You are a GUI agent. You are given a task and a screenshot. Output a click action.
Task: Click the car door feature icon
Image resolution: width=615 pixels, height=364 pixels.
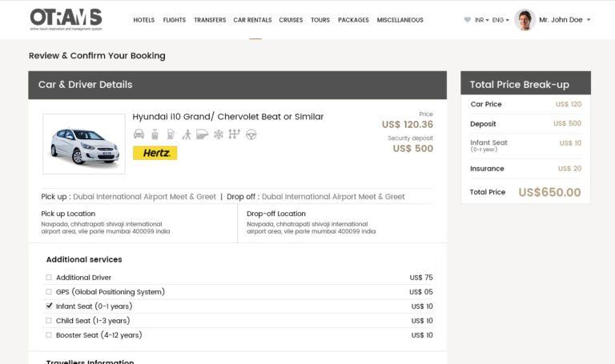pyautogui.click(x=202, y=134)
